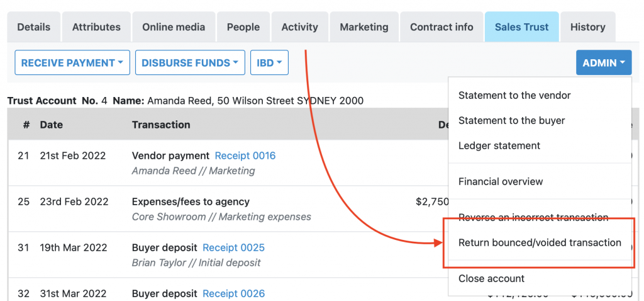Open the IBD dropdown menu
The image size is (644, 301).
click(x=269, y=63)
